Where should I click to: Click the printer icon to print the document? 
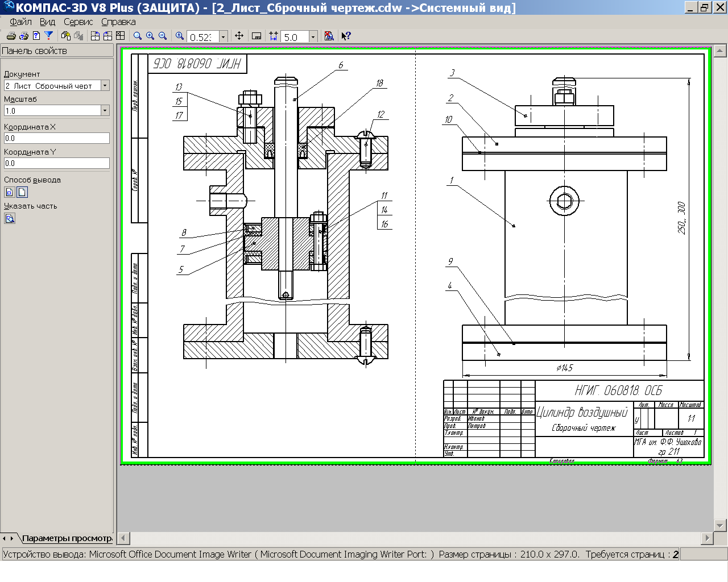click(x=11, y=36)
